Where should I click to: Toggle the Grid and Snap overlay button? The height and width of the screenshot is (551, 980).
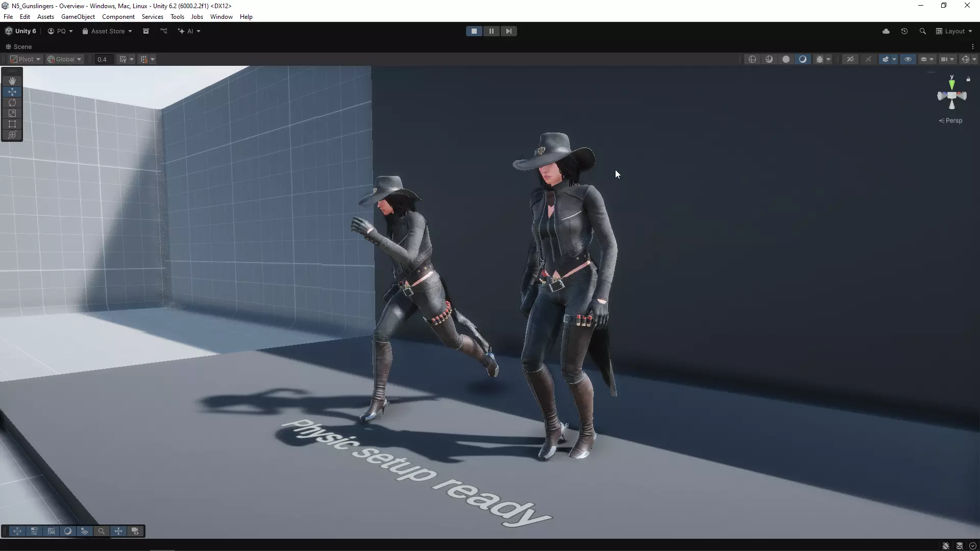51,531
